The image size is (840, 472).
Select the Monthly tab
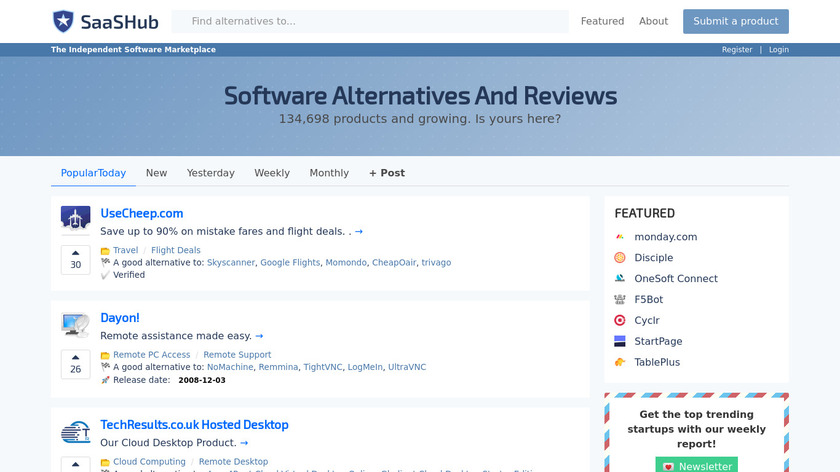[329, 173]
